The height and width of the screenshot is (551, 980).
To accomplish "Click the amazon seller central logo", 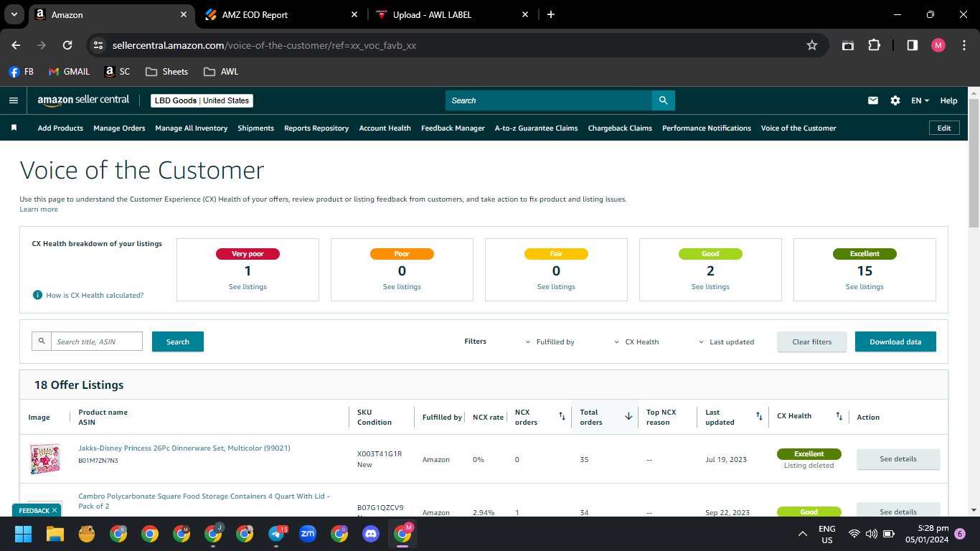I will (x=84, y=100).
